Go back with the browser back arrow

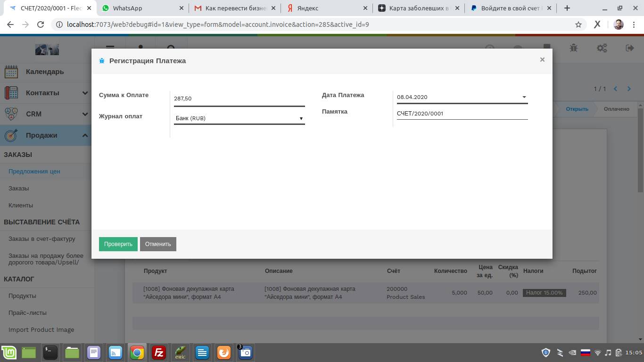tap(10, 25)
